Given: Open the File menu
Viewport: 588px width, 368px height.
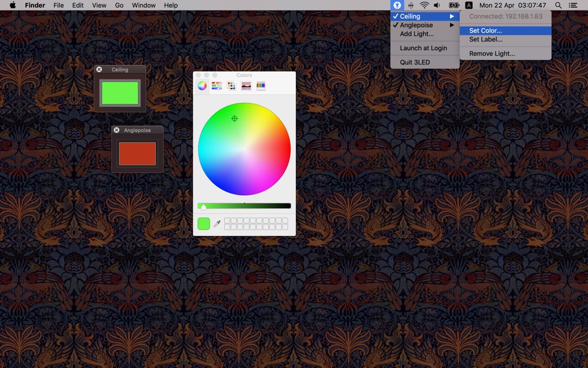Looking at the screenshot, I should [59, 5].
